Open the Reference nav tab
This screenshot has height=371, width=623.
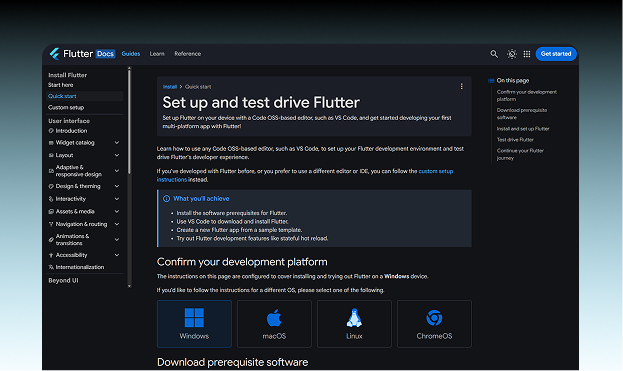pyautogui.click(x=188, y=54)
